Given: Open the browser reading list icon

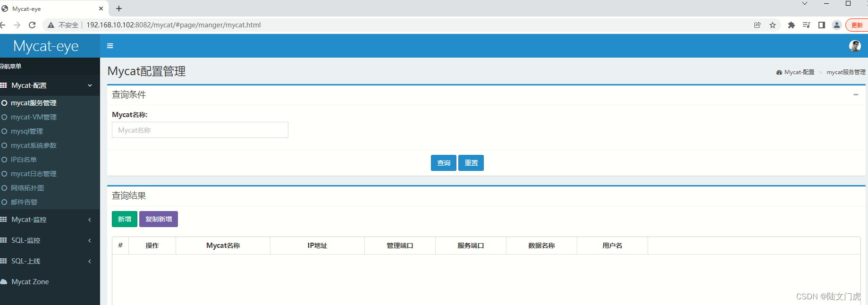Looking at the screenshot, I should pos(807,25).
